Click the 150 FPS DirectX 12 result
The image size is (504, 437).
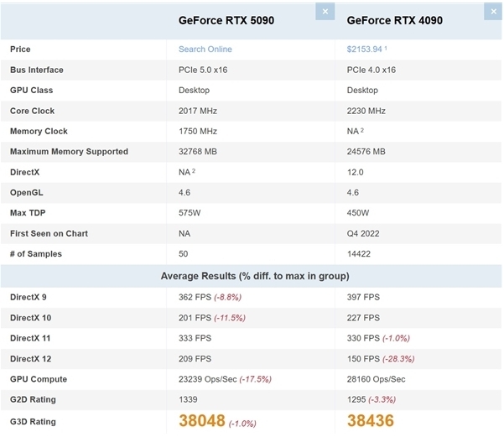point(363,358)
